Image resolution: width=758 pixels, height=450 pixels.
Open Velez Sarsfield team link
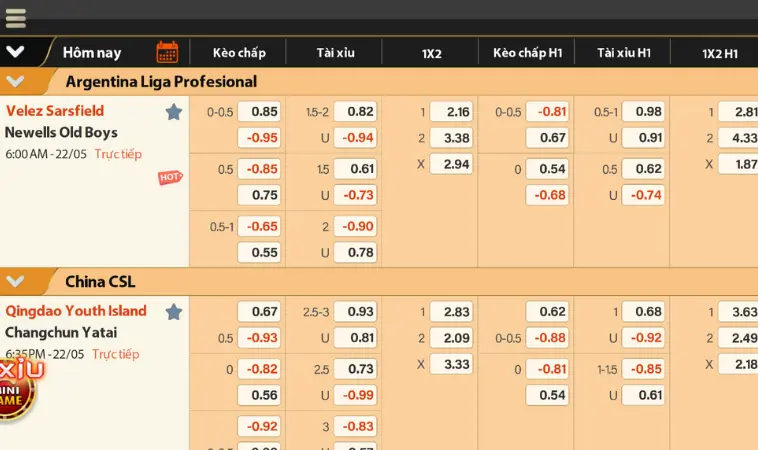[55, 111]
